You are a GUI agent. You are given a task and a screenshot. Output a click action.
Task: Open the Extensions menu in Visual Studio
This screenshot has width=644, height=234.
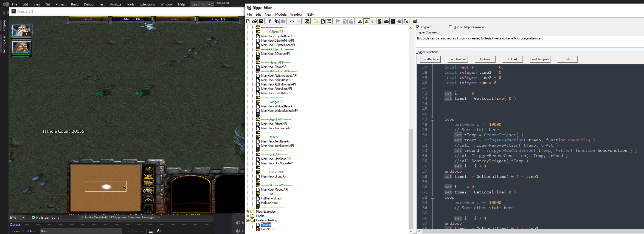tap(147, 4)
